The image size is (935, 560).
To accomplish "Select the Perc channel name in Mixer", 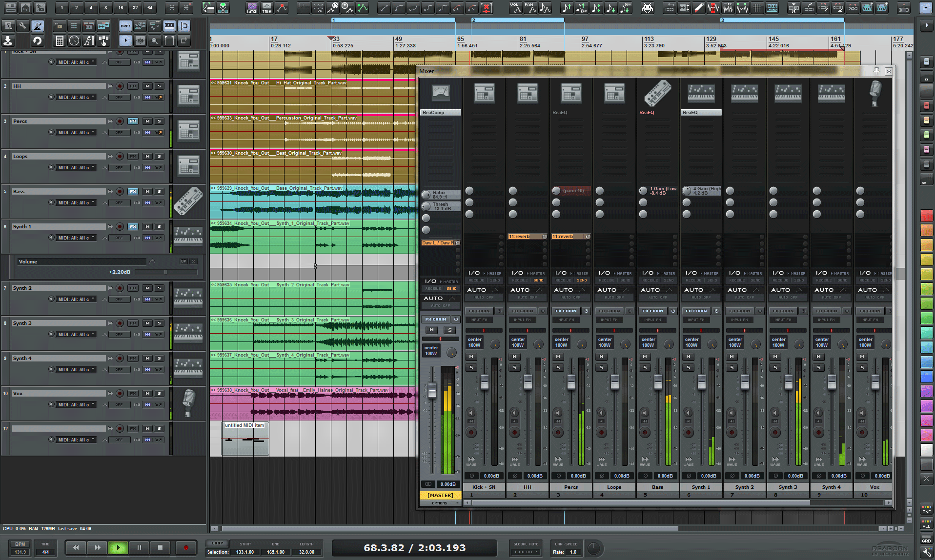I will pos(570,487).
